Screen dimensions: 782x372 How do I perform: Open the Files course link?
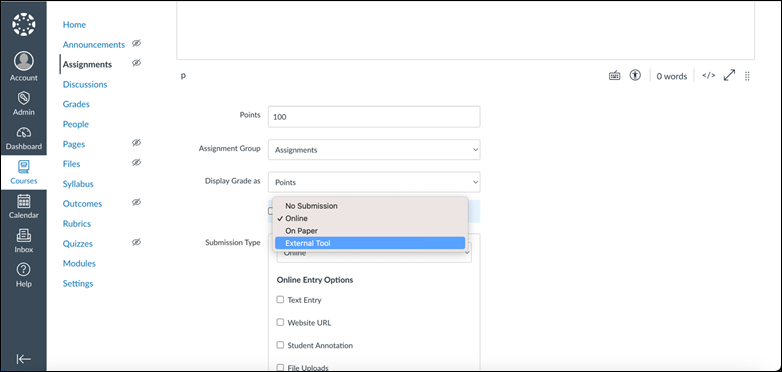[71, 164]
